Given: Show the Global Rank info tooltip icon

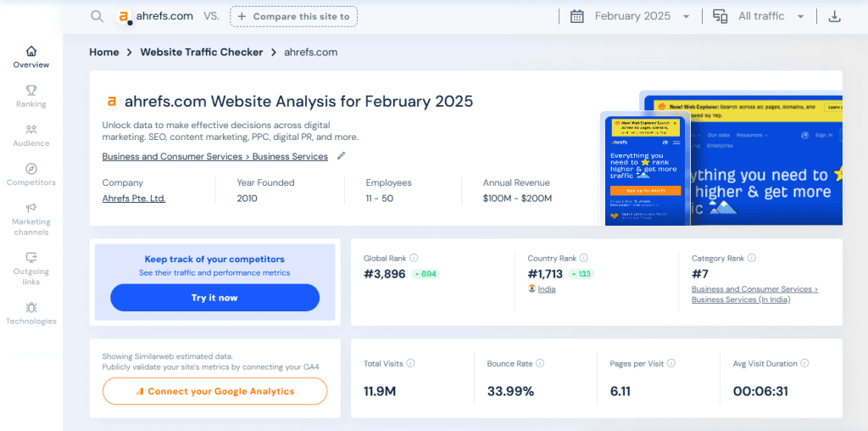Looking at the screenshot, I should point(414,258).
